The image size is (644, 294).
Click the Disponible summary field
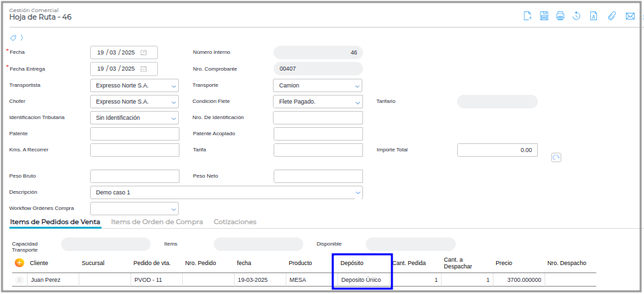point(411,244)
